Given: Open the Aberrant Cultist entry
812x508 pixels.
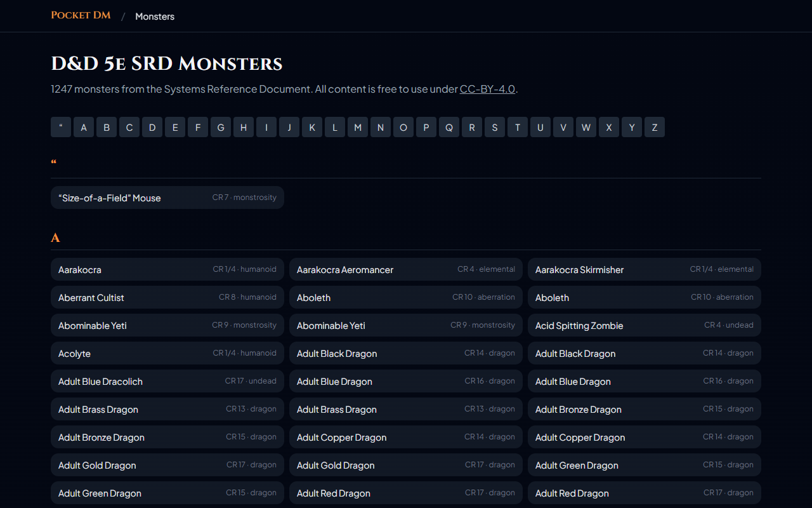Looking at the screenshot, I should point(167,297).
